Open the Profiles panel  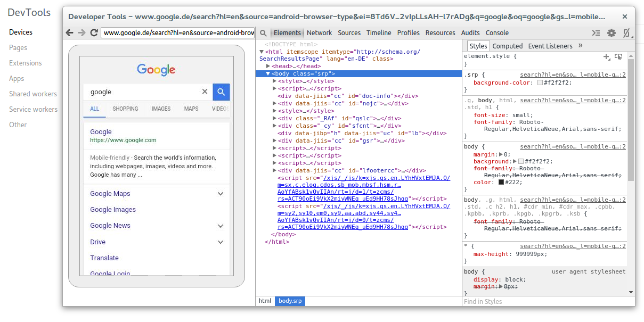409,33
